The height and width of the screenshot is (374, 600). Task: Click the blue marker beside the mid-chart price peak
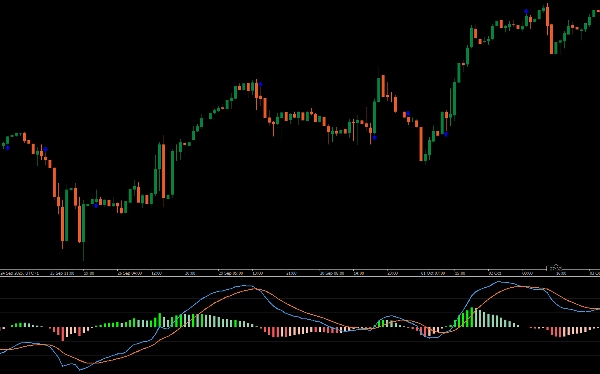pyautogui.click(x=261, y=84)
